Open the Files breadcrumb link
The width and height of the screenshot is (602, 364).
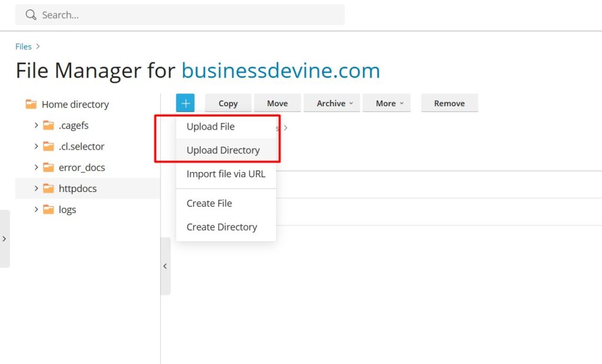pos(24,46)
